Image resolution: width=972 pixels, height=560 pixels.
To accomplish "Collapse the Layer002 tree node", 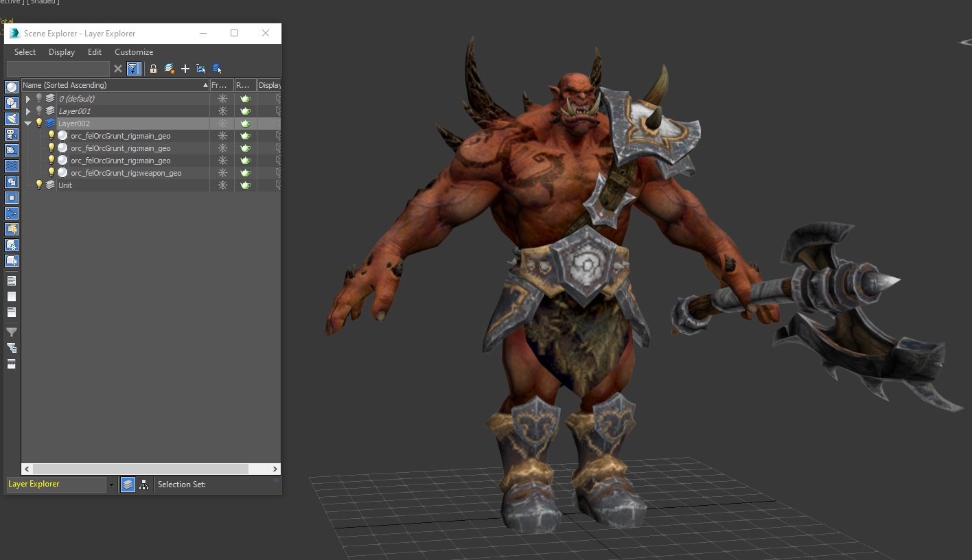I will (x=28, y=124).
